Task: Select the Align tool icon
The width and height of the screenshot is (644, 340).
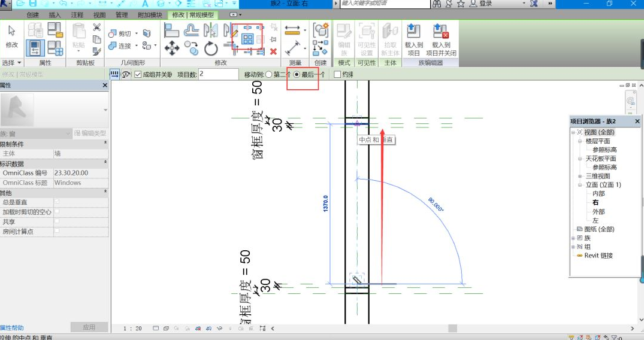Action: point(171,29)
